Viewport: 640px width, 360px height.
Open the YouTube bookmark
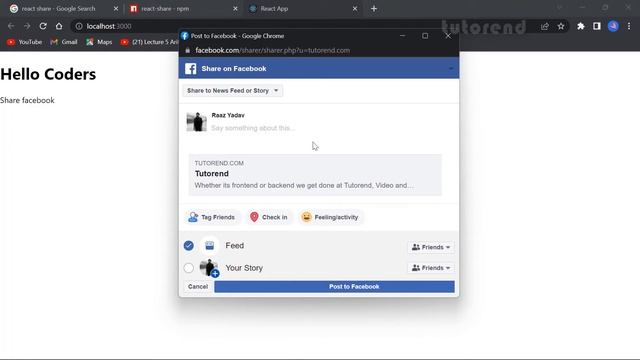coord(24,42)
